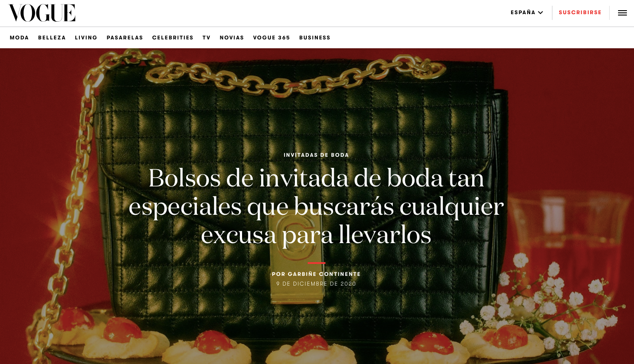Select the Business menu item

click(x=315, y=38)
